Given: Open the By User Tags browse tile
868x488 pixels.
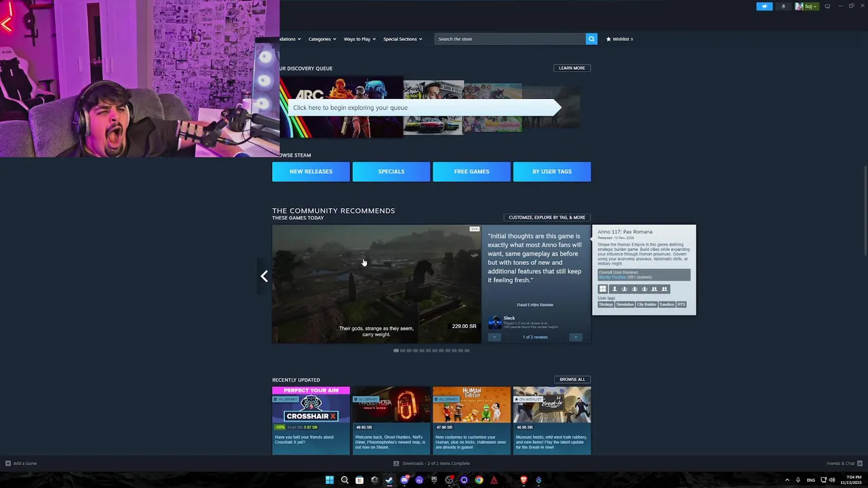Looking at the screenshot, I should click(552, 171).
